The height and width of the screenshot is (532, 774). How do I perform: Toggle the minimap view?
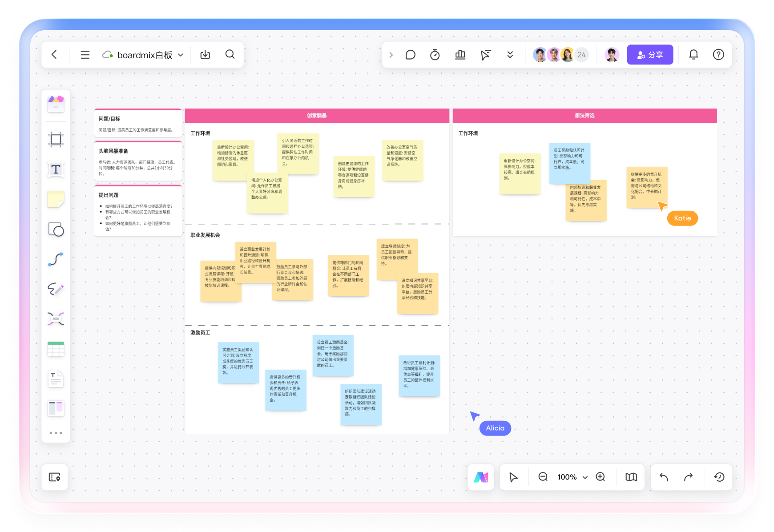tap(631, 477)
